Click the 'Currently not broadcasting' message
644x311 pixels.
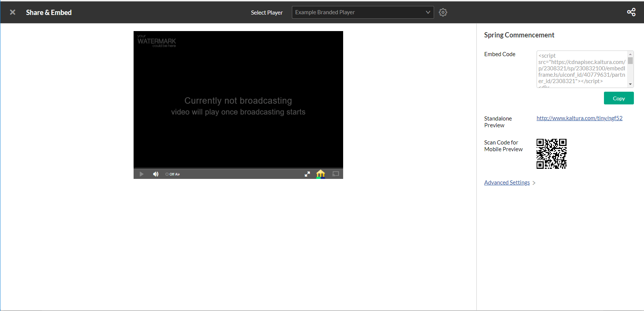coord(238,101)
